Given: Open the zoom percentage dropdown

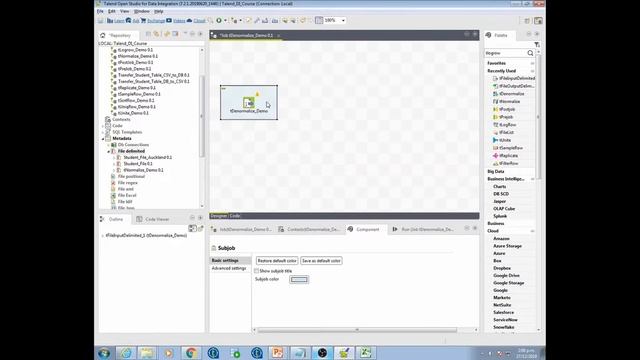Looking at the screenshot, I should point(343,20).
